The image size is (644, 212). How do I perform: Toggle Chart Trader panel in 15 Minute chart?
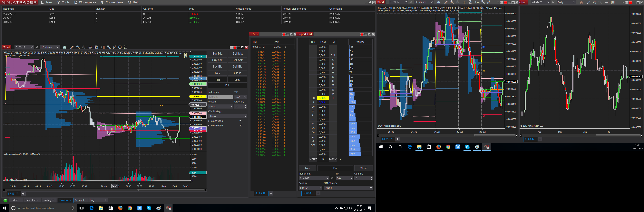(x=103, y=47)
